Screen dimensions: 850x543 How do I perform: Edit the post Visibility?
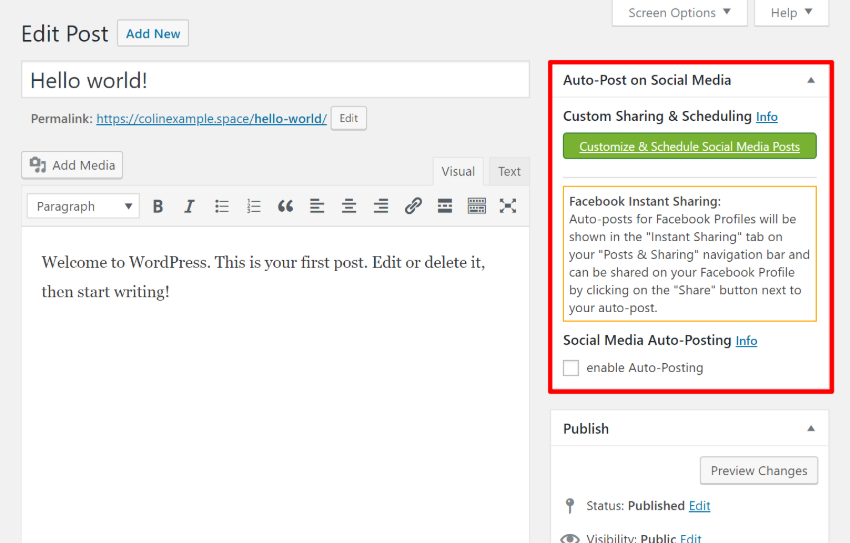tap(691, 538)
